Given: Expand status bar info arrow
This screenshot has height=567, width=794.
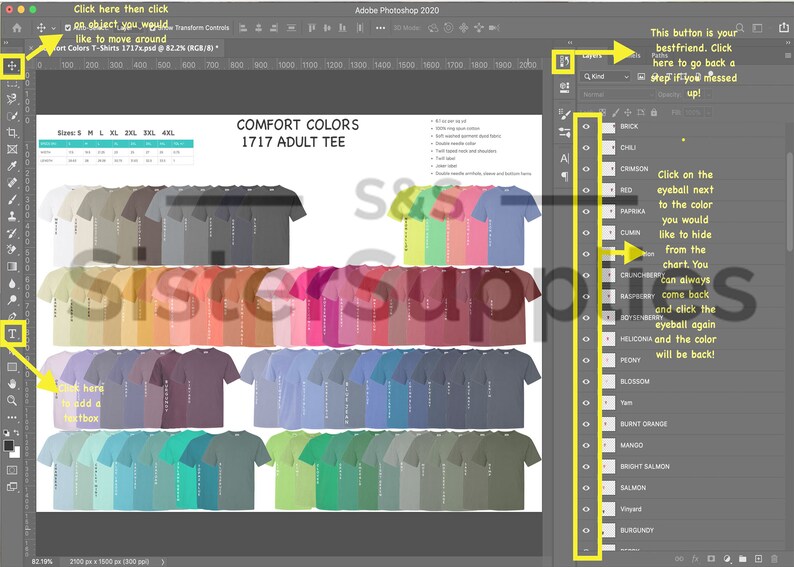Looking at the screenshot, I should coord(163,561).
